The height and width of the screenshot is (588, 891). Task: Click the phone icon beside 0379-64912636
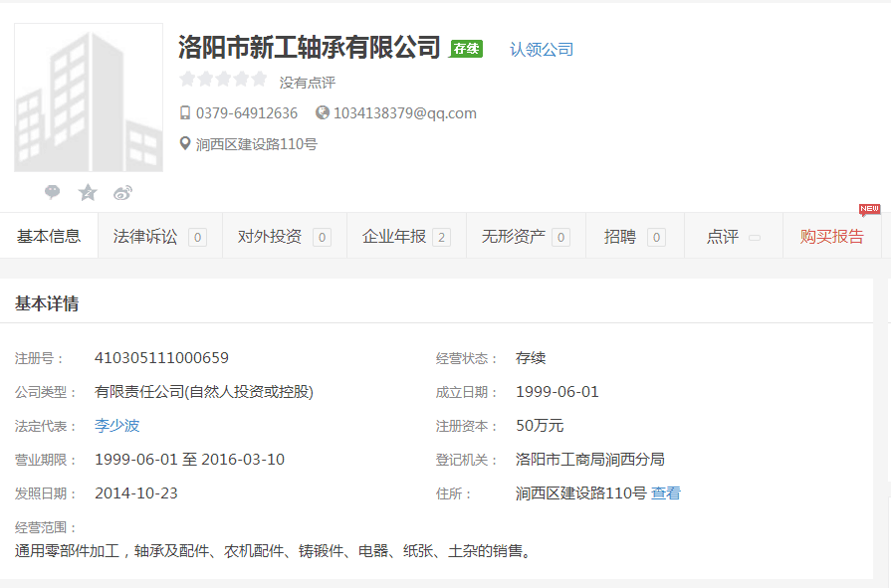[x=185, y=113]
